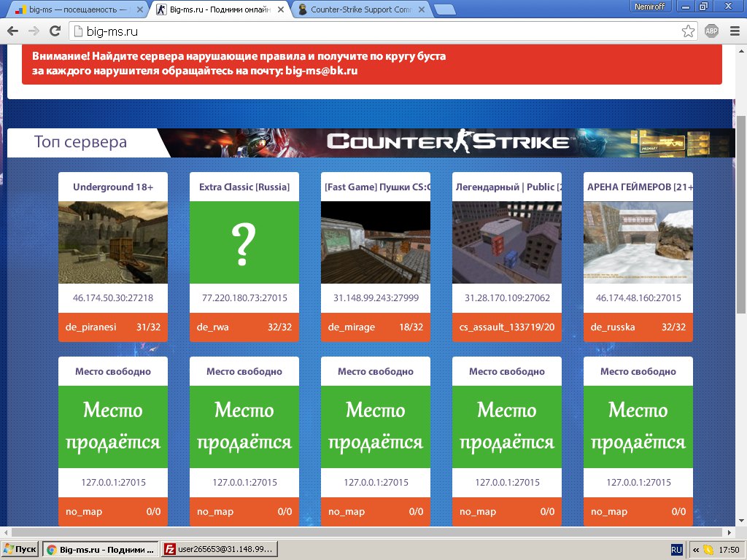The image size is (747, 560).
Task: Click the Counter-Strike logo banner
Action: coord(448,141)
